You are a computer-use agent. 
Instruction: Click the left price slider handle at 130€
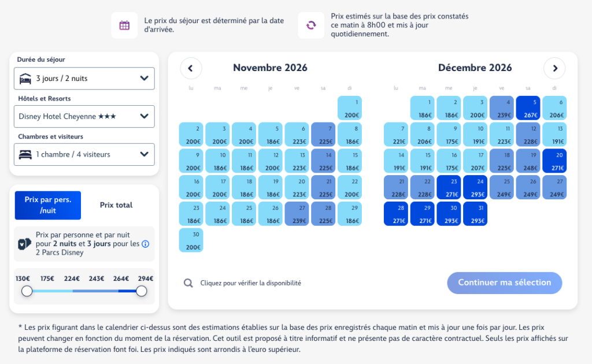click(27, 291)
